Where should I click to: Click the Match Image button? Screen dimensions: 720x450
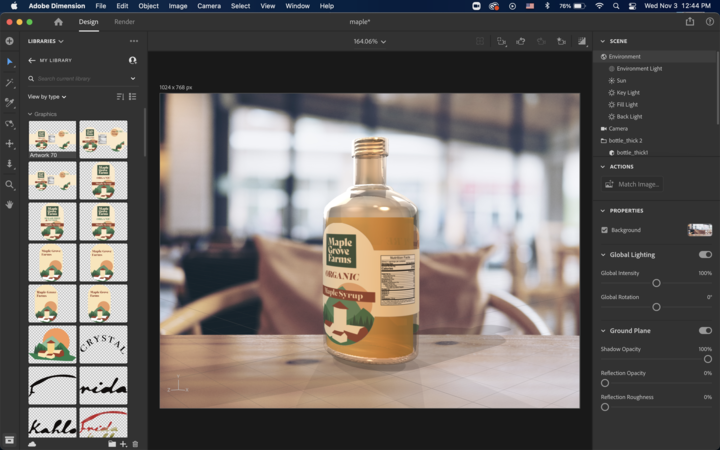(x=632, y=184)
